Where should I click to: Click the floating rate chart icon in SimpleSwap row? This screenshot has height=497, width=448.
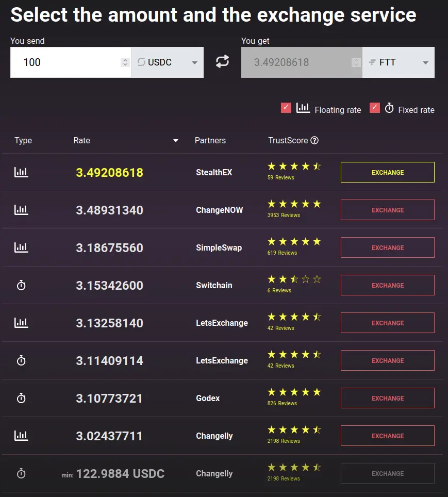point(21,247)
